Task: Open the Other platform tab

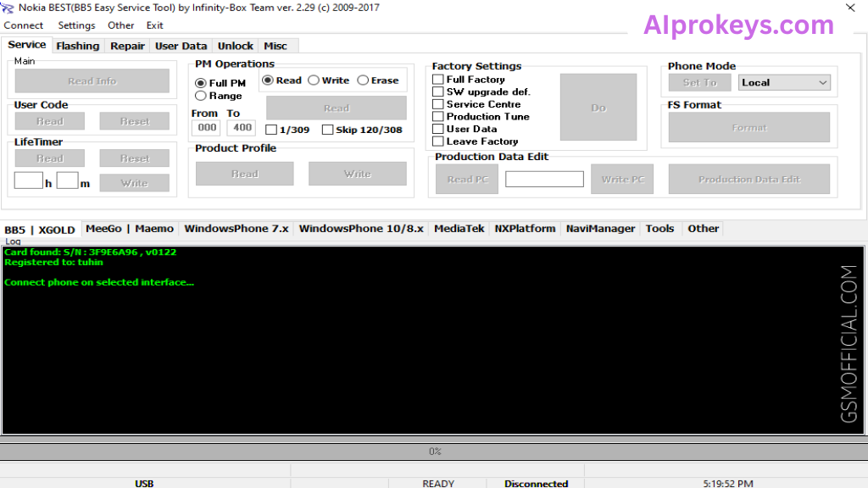Action: click(703, 229)
